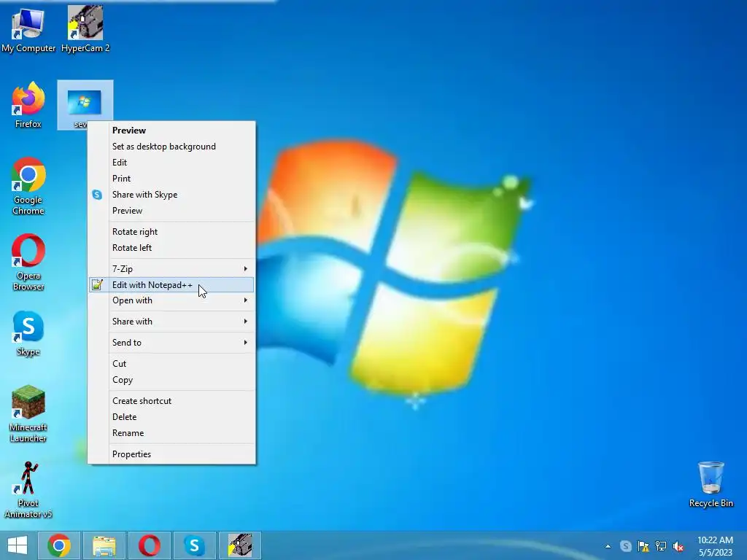Click the Skype icon beside Share with Skype
Image resolution: width=747 pixels, height=560 pixels.
(97, 195)
